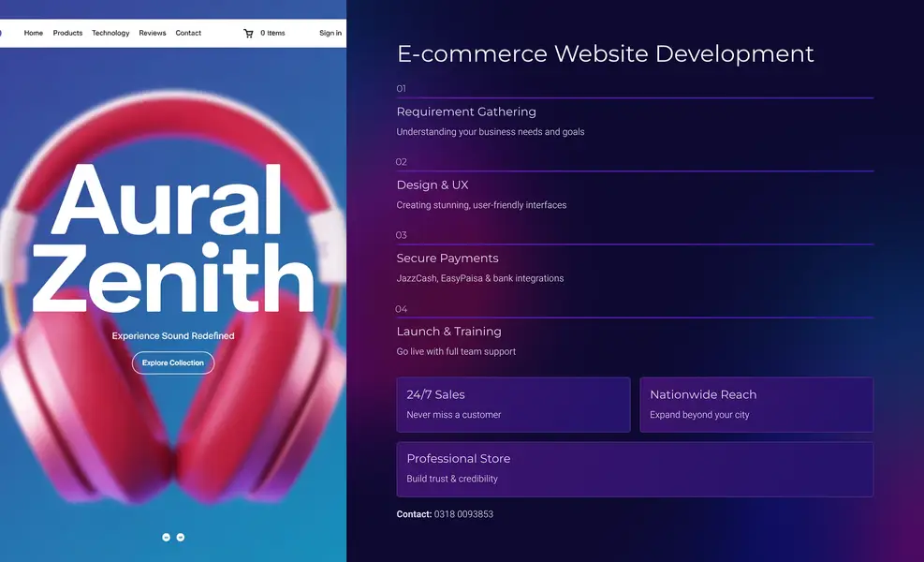
Task: Navigate to the Contact page
Action: pyautogui.click(x=188, y=33)
